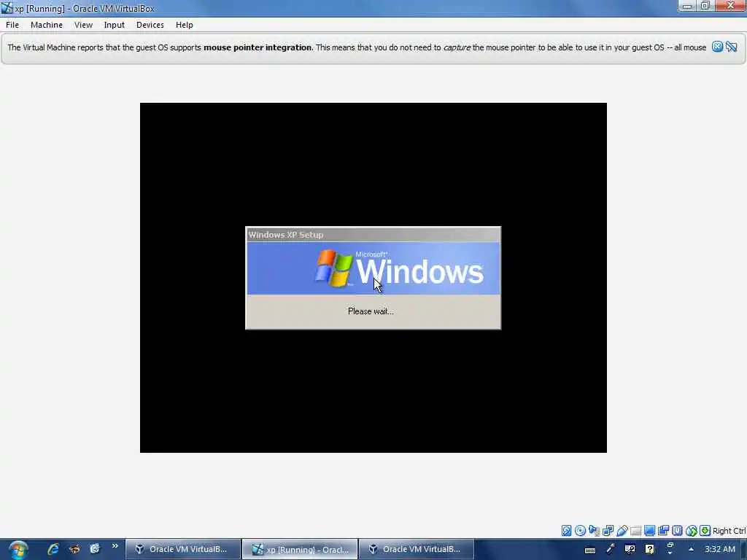Click the Right Ctrl host key label
This screenshot has width=747, height=560.
click(x=729, y=531)
